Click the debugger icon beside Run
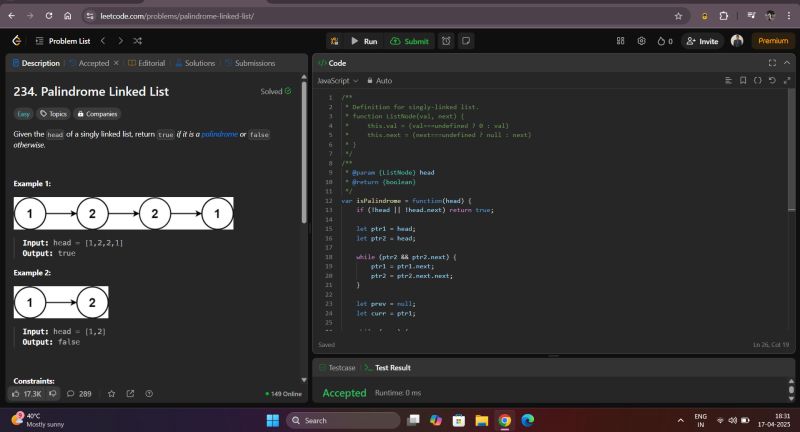800x432 pixels. click(x=335, y=41)
